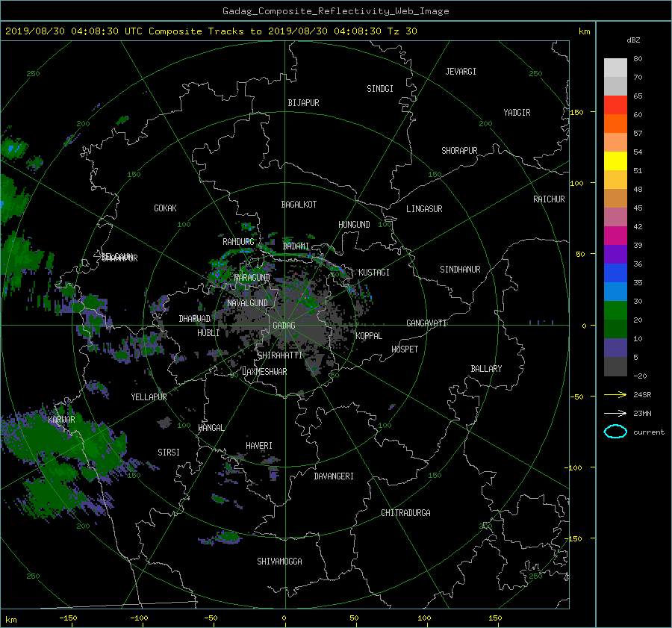Click the NARAGUND city label
The height and width of the screenshot is (628, 672).
point(252,278)
